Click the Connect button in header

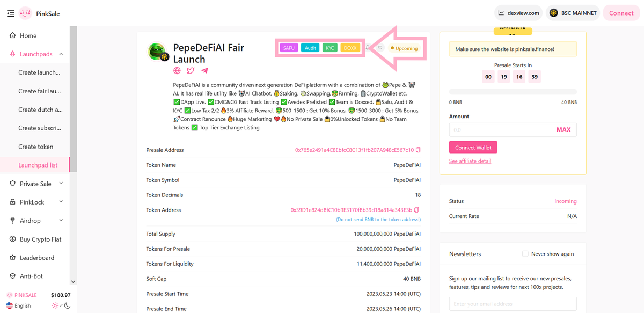coord(621,13)
